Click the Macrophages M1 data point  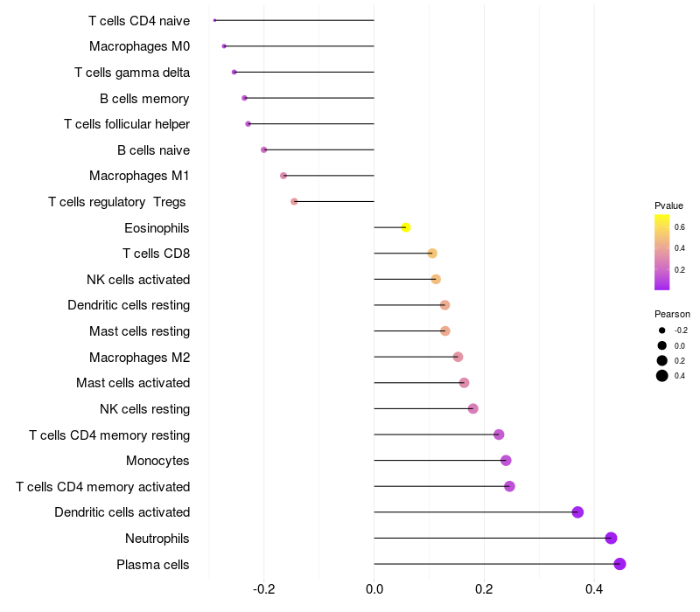(x=283, y=176)
